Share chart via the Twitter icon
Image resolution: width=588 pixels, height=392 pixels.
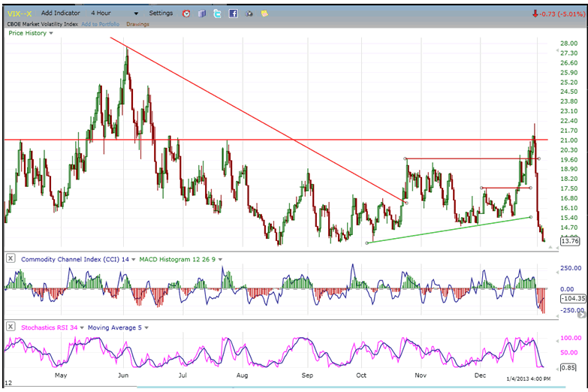(x=217, y=14)
